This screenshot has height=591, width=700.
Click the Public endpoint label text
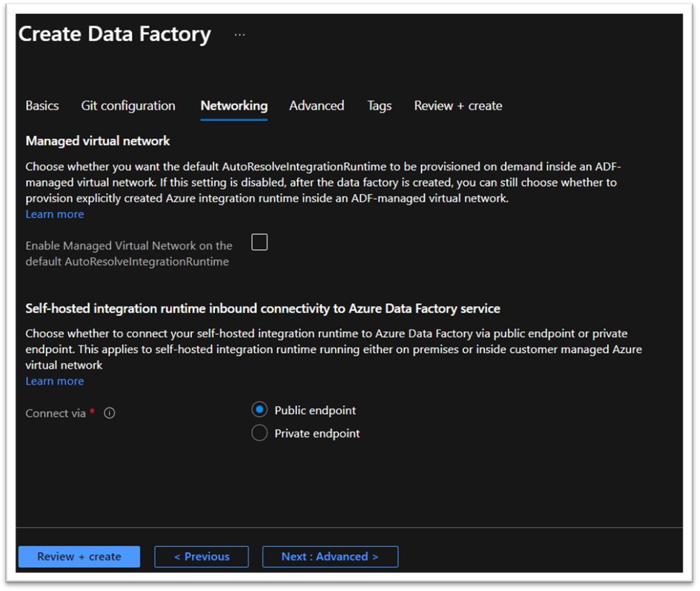tap(315, 411)
